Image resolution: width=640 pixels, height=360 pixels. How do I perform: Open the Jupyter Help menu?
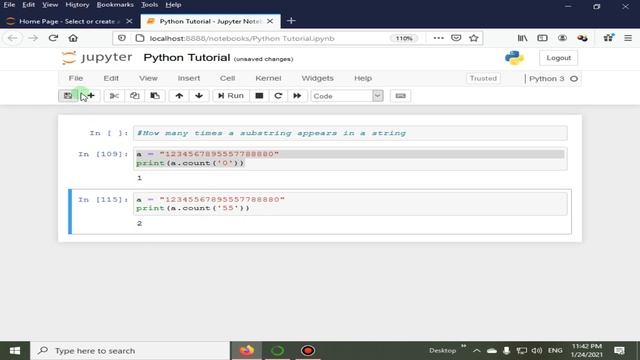pyautogui.click(x=363, y=78)
